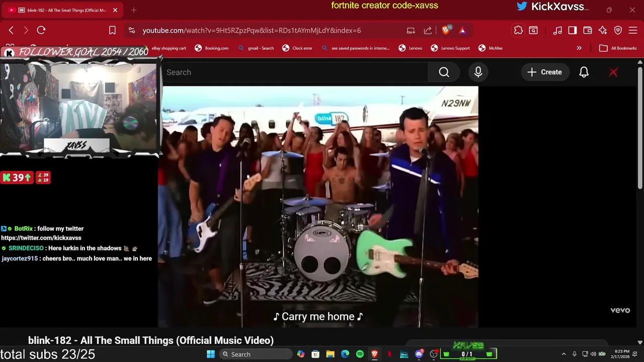644x362 pixels.
Task: Open the Brave Wallet icon
Action: pyautogui.click(x=588, y=30)
